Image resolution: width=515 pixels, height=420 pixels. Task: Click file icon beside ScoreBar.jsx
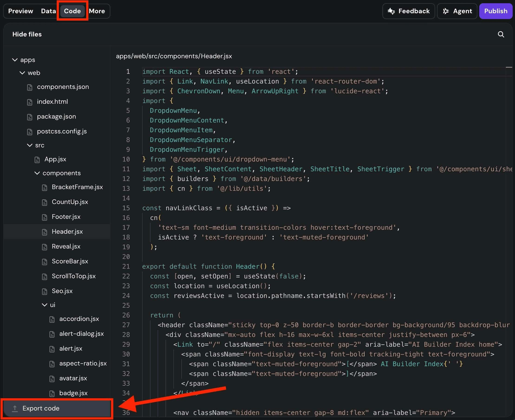(x=45, y=262)
